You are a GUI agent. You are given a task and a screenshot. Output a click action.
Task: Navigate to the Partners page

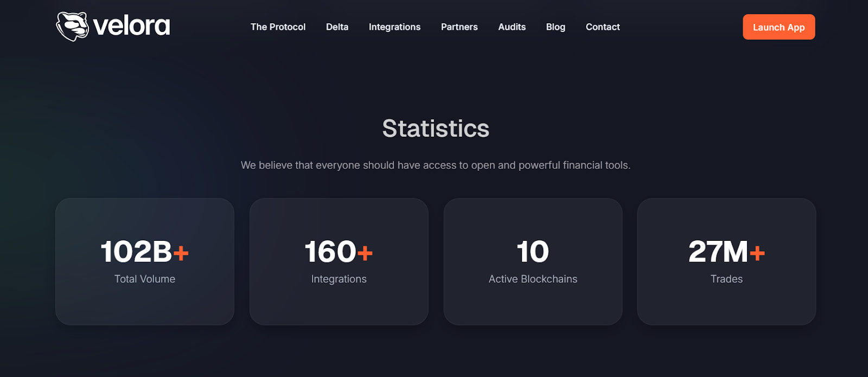point(459,27)
